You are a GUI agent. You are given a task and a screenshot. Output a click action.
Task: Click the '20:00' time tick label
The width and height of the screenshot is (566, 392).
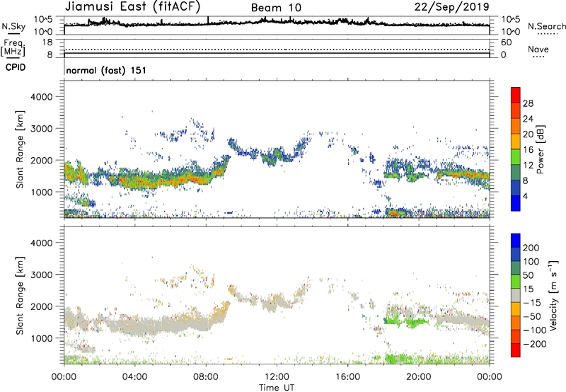[419, 377]
